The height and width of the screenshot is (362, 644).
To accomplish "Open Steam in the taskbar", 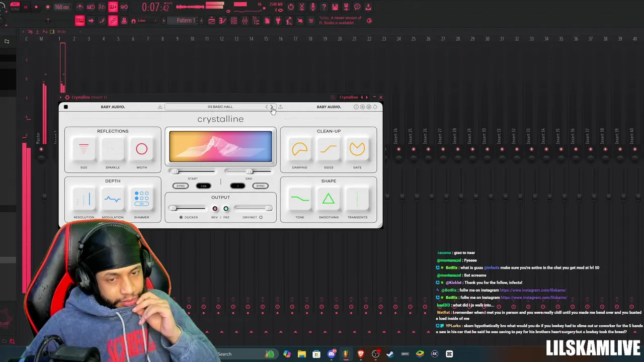I will 390,354.
